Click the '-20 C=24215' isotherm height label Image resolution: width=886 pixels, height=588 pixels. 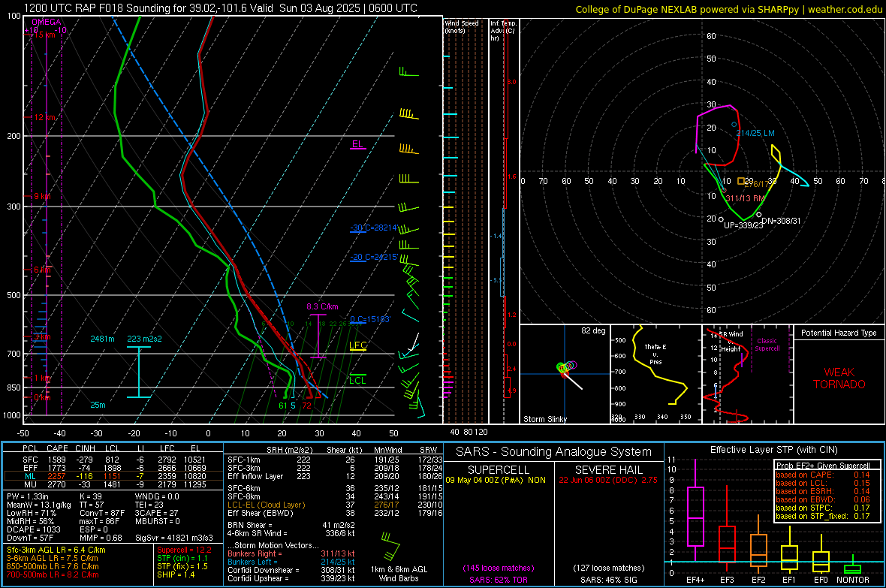coord(373,257)
